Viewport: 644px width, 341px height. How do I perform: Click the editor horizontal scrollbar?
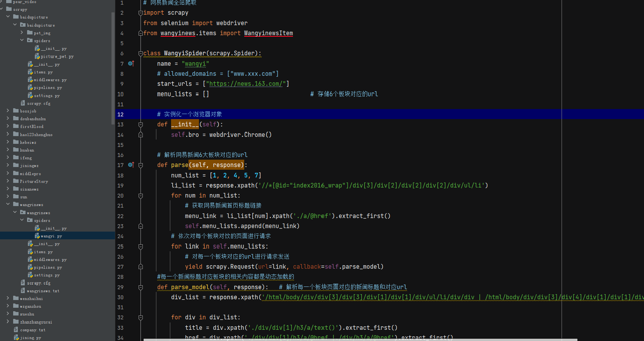(360, 339)
